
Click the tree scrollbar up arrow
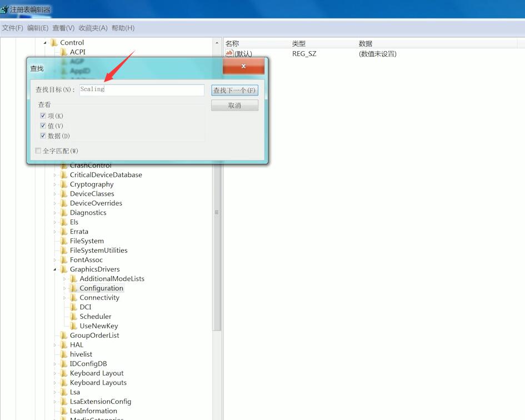tap(217, 43)
